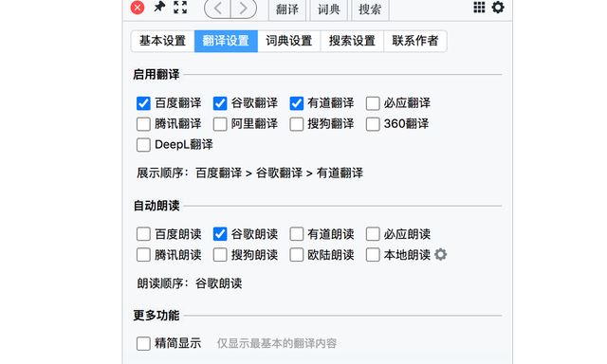Open 联系作者 tab
This screenshot has height=364, width=607.
[x=415, y=41]
